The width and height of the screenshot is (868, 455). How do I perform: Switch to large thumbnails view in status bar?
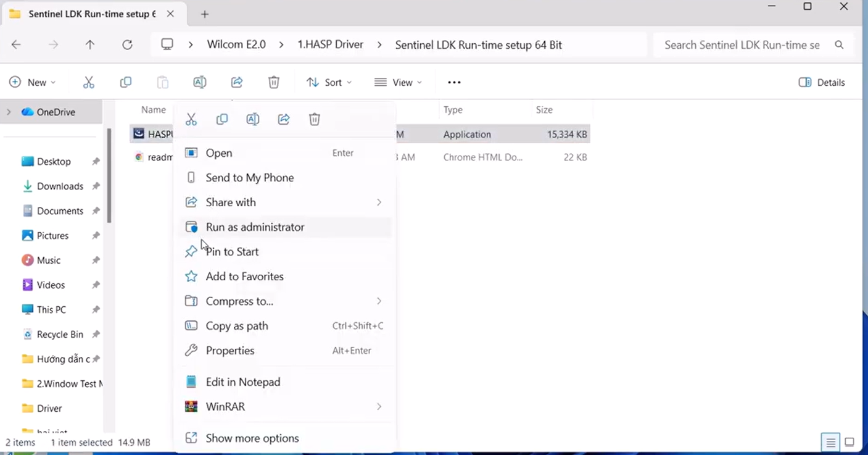pyautogui.click(x=849, y=442)
